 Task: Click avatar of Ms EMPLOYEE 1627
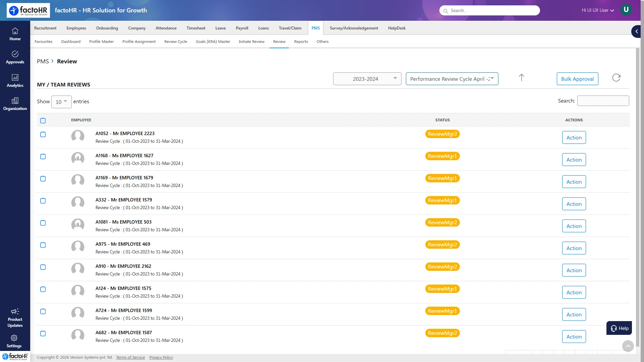(78, 159)
